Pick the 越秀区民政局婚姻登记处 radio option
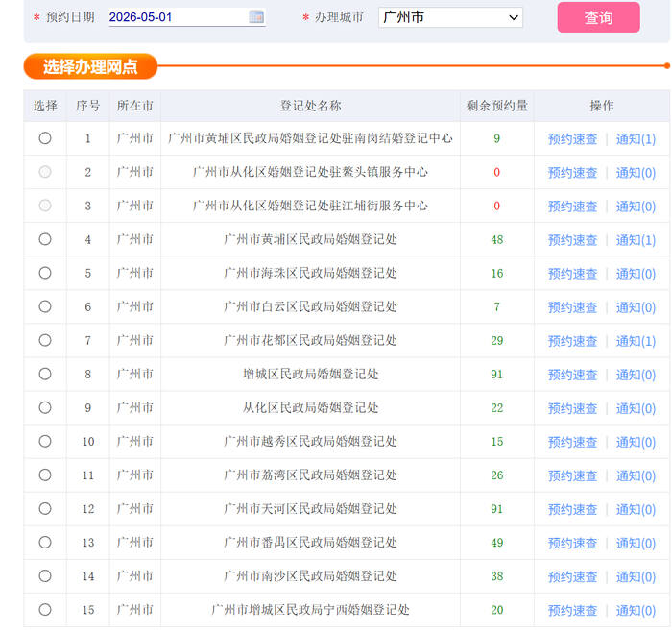The image size is (672, 633). 45,441
